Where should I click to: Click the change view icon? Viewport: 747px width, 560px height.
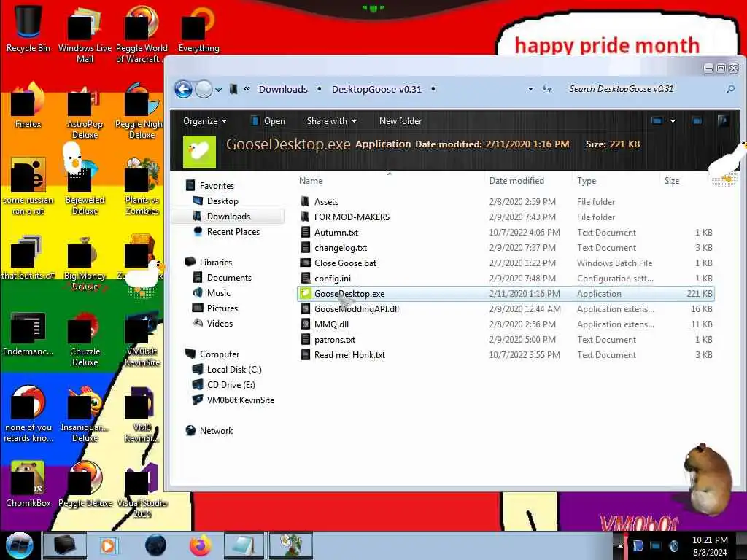[657, 121]
